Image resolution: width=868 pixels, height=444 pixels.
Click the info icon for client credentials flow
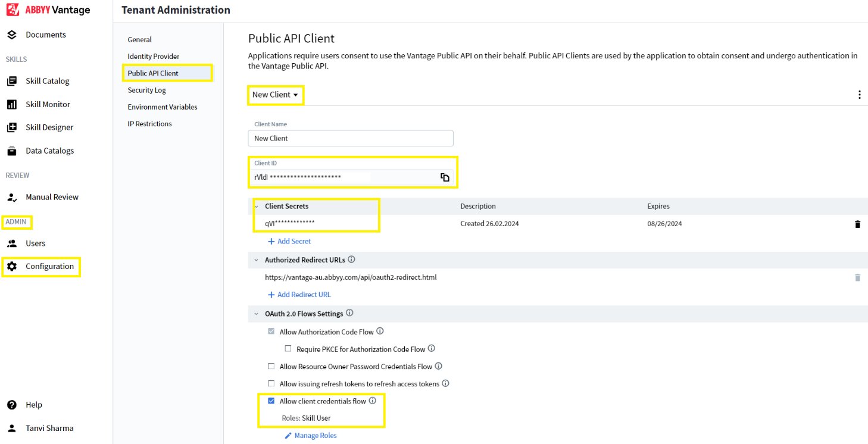coord(373,401)
